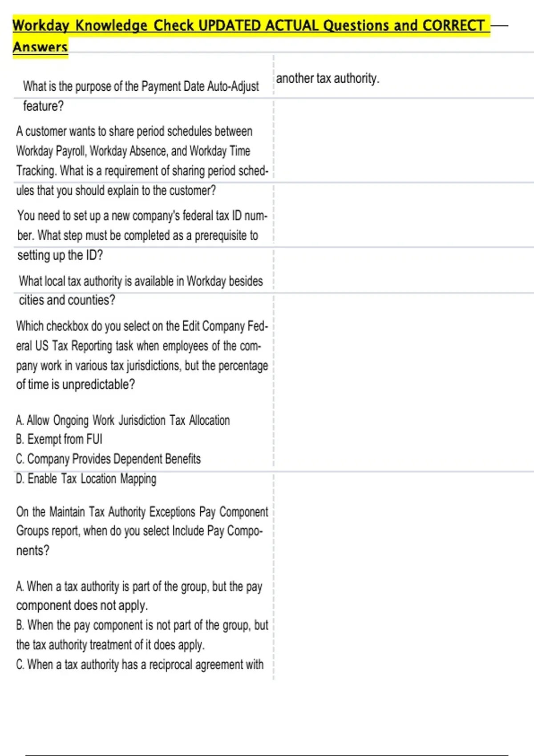Click "setting up the ID?" line

click(60, 255)
